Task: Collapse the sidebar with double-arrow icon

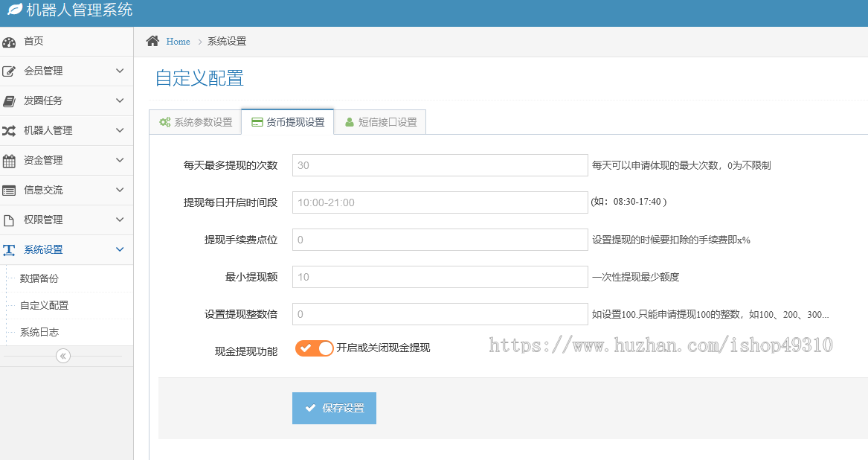Action: 63,356
